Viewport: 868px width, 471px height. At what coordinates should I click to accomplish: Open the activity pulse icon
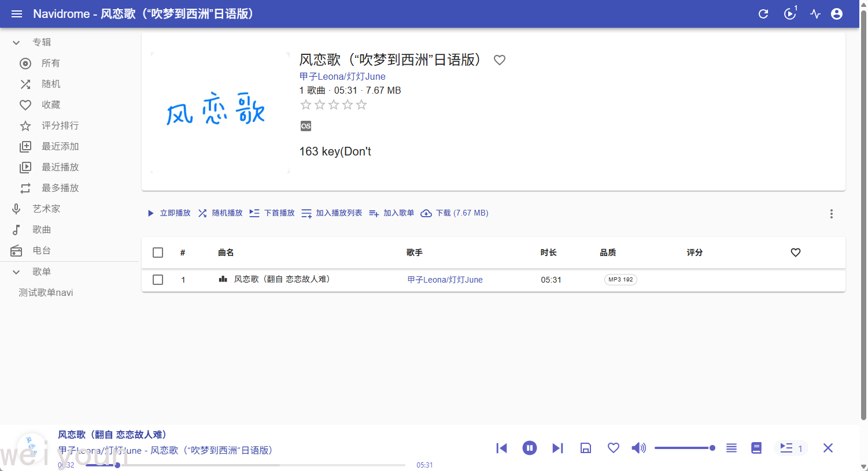[x=815, y=14]
